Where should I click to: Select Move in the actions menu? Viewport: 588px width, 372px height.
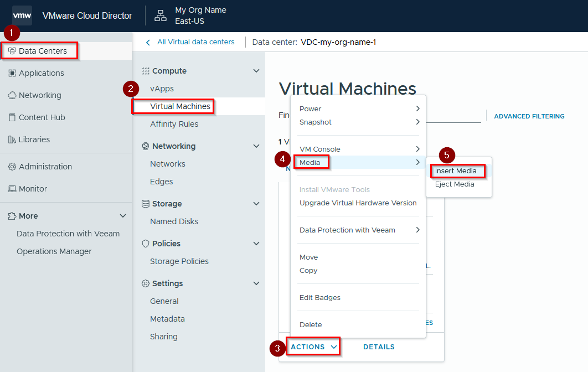click(308, 257)
